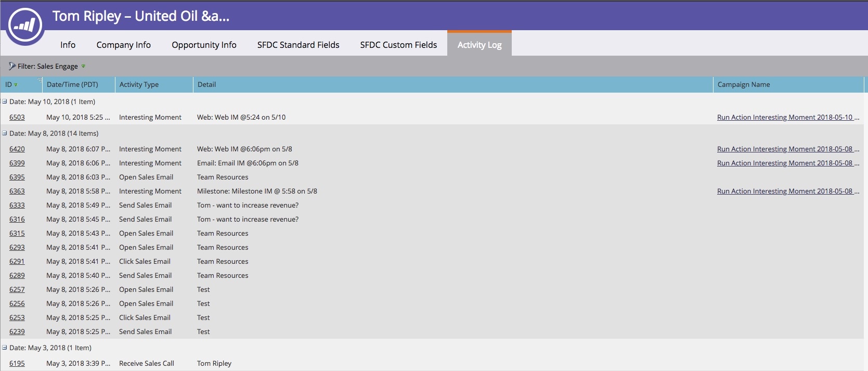
Task: Select 'Receive Sales Call' activity type cell
Action: [x=147, y=363]
